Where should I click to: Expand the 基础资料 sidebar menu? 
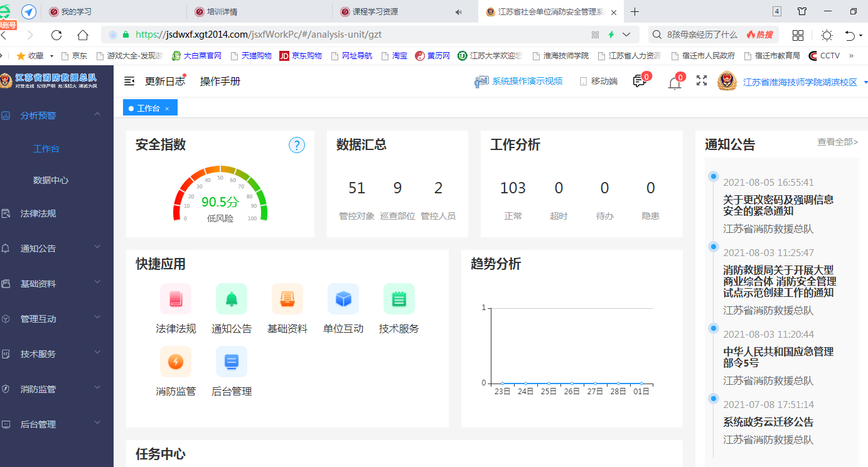pos(97,283)
